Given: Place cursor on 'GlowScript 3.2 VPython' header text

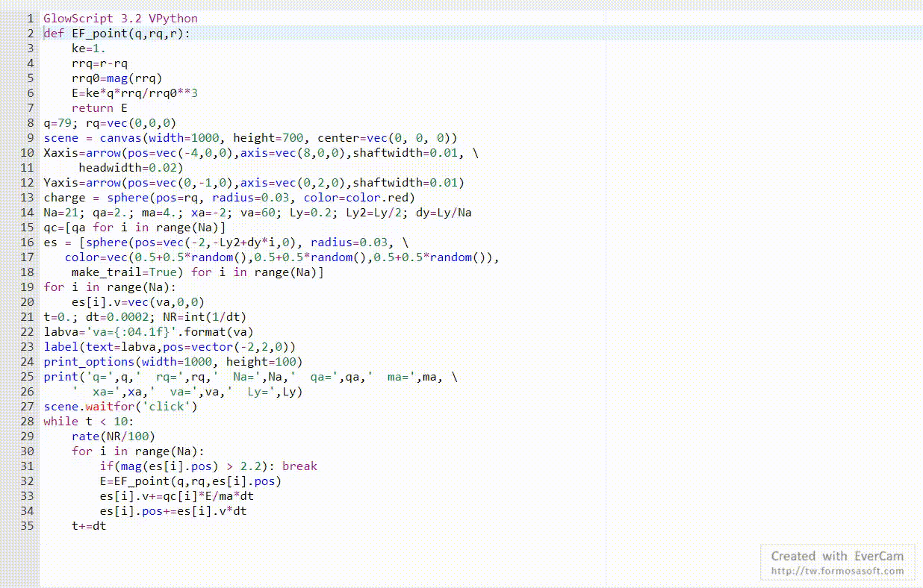Looking at the screenshot, I should [x=120, y=19].
